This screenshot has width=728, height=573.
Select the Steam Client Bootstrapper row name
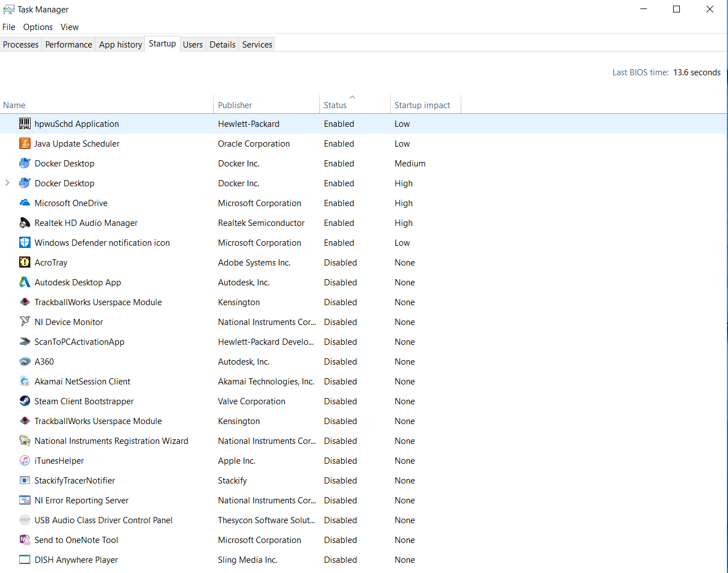tap(84, 401)
